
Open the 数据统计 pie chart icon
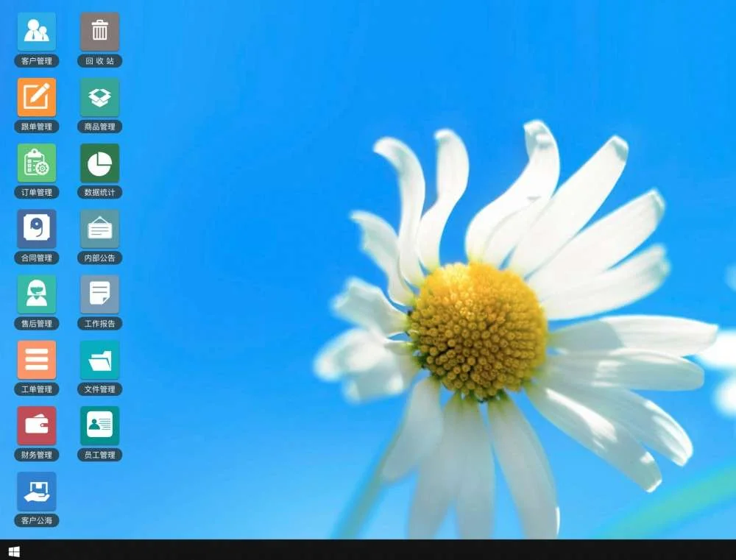point(99,163)
